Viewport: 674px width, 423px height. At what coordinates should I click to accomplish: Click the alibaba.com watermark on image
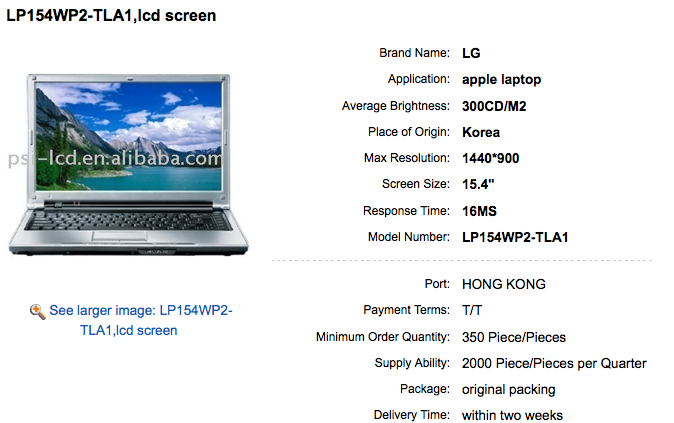(x=115, y=159)
